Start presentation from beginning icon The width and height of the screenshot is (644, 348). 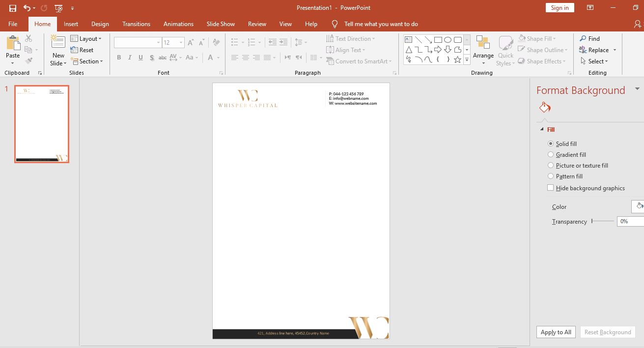58,8
